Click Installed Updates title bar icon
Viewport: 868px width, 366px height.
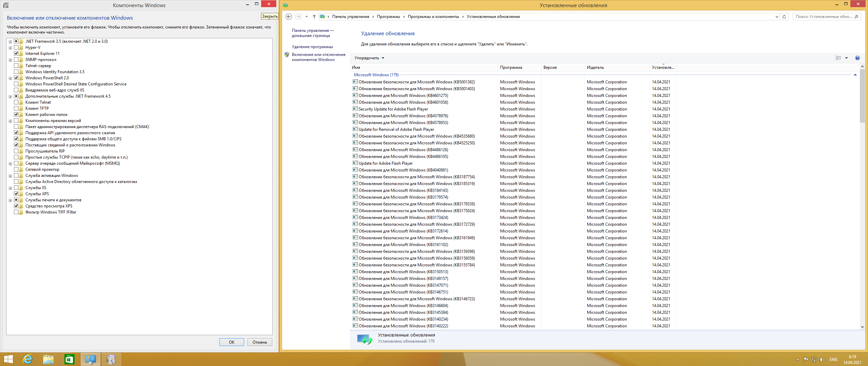(x=285, y=5)
